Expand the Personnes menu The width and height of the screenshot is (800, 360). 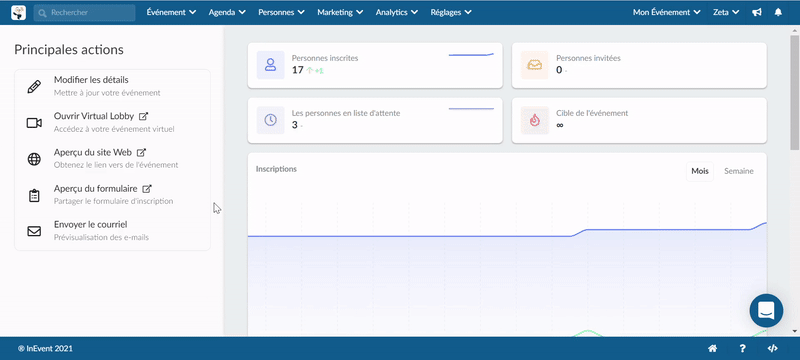point(282,12)
